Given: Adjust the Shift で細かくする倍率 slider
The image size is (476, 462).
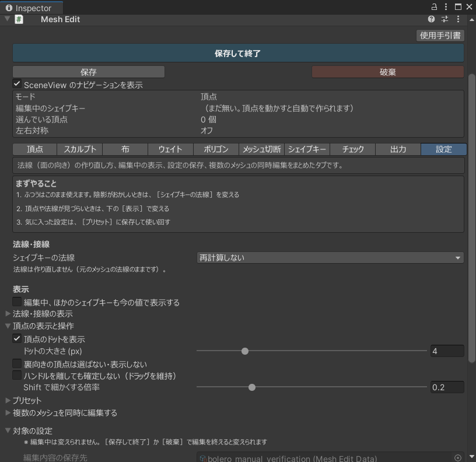Looking at the screenshot, I should coord(311,387).
